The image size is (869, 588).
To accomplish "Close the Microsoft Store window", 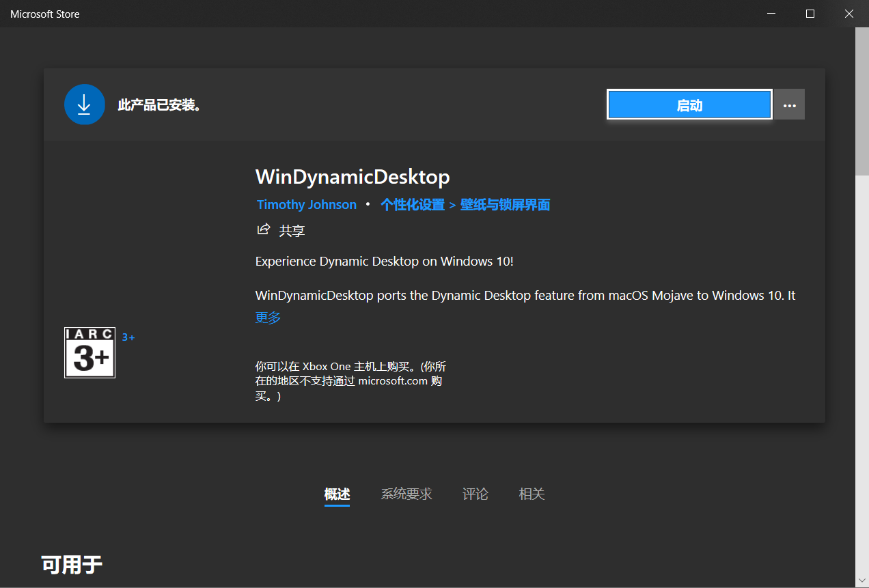I will [849, 14].
